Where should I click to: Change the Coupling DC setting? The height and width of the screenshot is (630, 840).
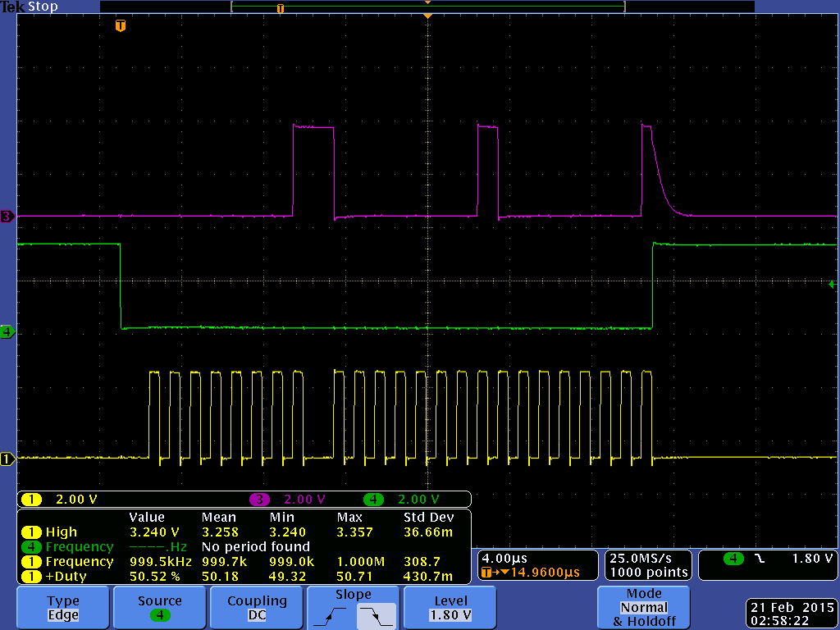tap(257, 608)
